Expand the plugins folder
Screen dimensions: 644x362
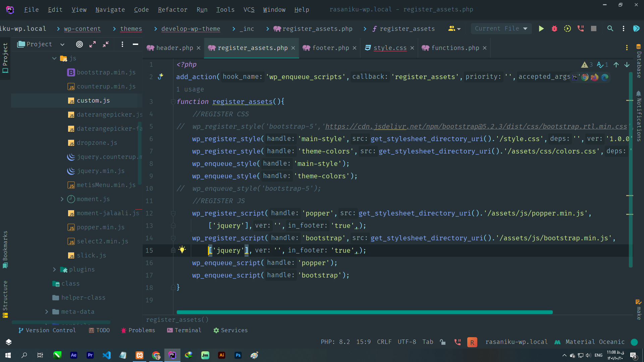[54, 269]
